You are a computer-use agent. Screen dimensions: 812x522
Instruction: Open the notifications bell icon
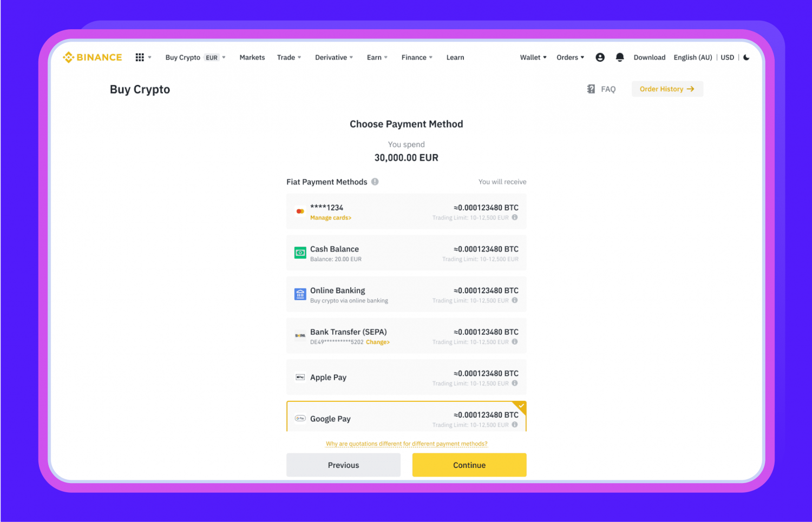point(620,57)
